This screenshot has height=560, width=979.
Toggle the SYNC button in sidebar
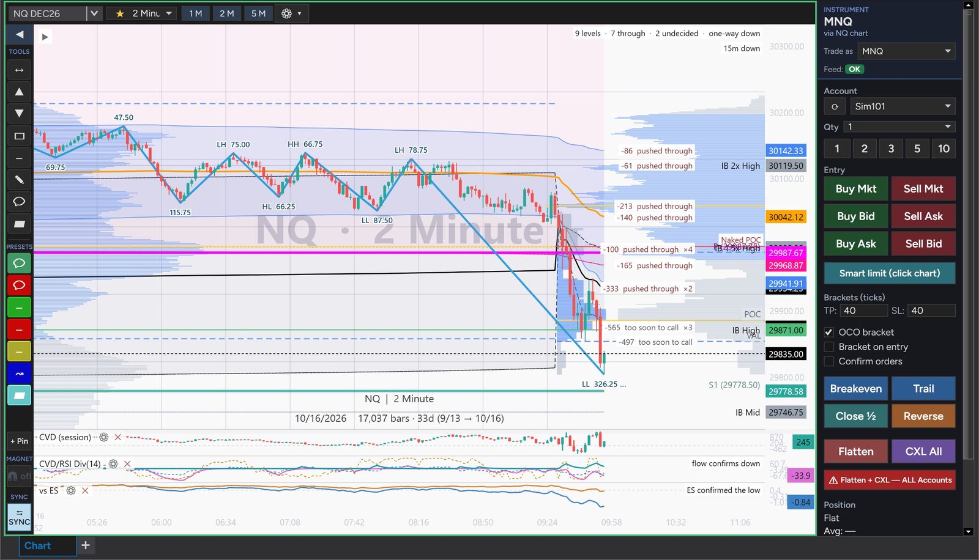coord(19,517)
